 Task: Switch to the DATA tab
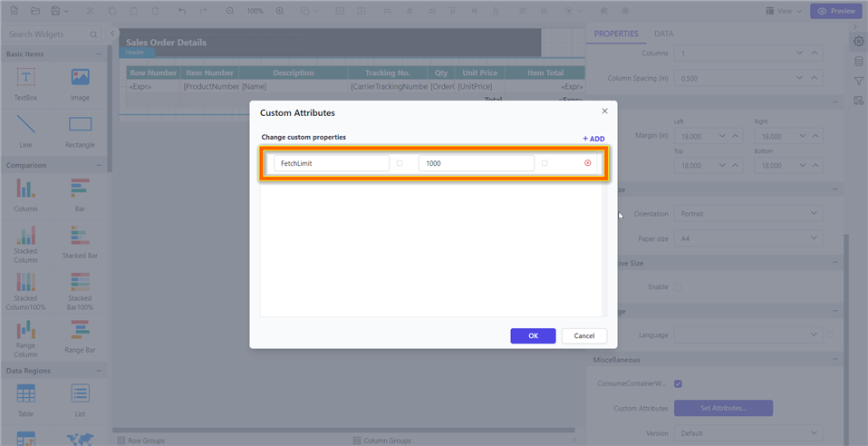(663, 34)
